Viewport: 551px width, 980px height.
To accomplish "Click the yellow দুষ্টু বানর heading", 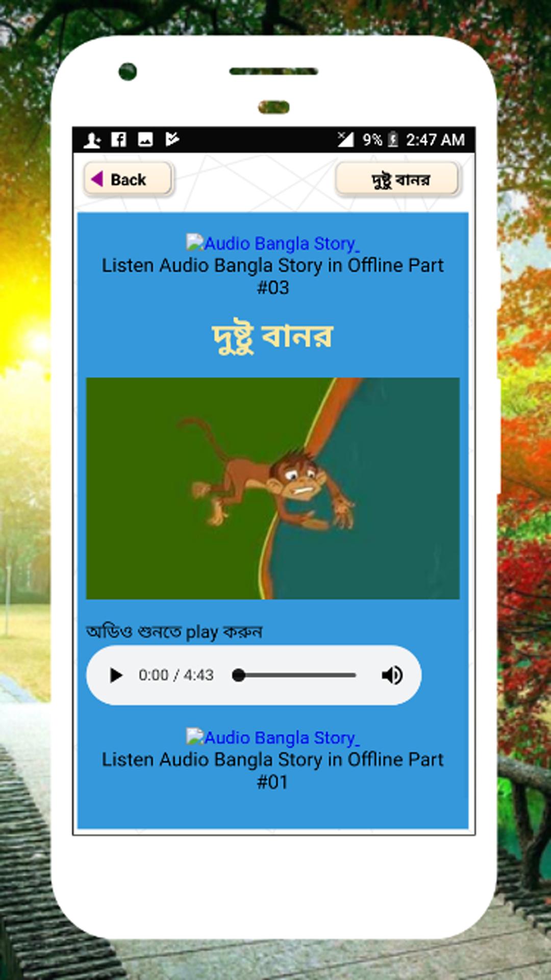I will click(x=273, y=337).
